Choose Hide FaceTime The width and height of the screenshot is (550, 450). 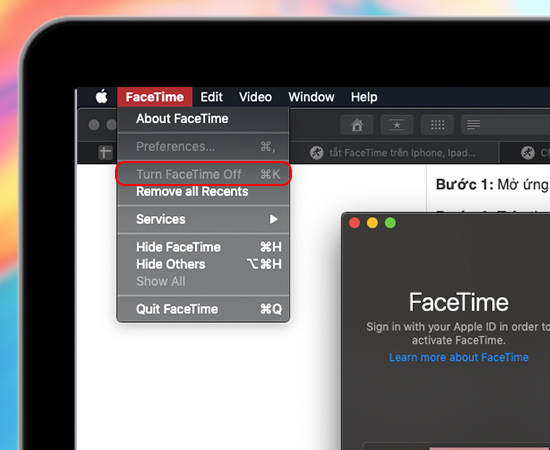[203, 247]
